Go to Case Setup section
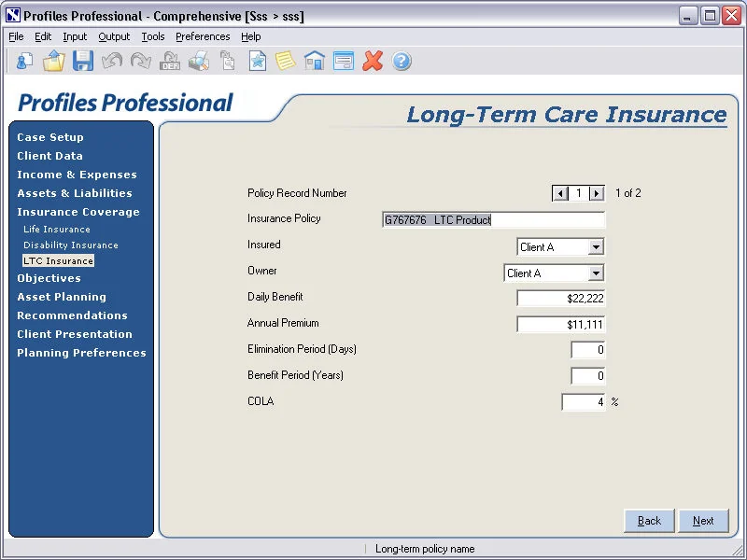 coord(50,137)
